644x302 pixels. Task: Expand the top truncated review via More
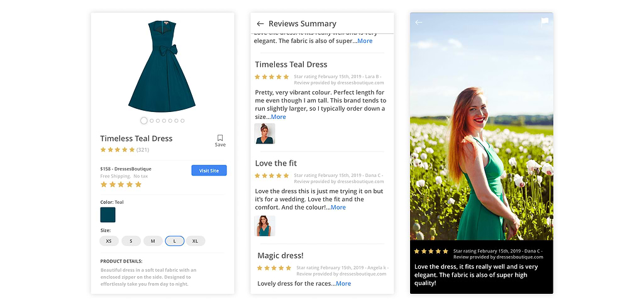pos(365,41)
